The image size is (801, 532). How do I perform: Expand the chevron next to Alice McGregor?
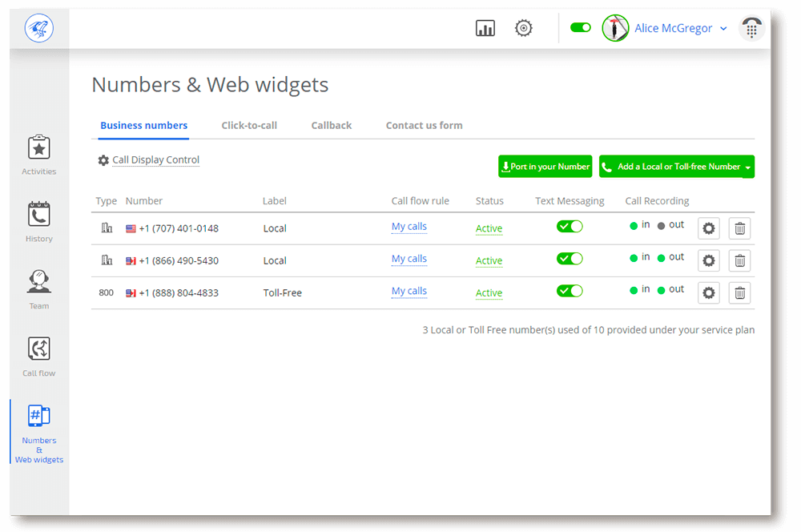723,29
